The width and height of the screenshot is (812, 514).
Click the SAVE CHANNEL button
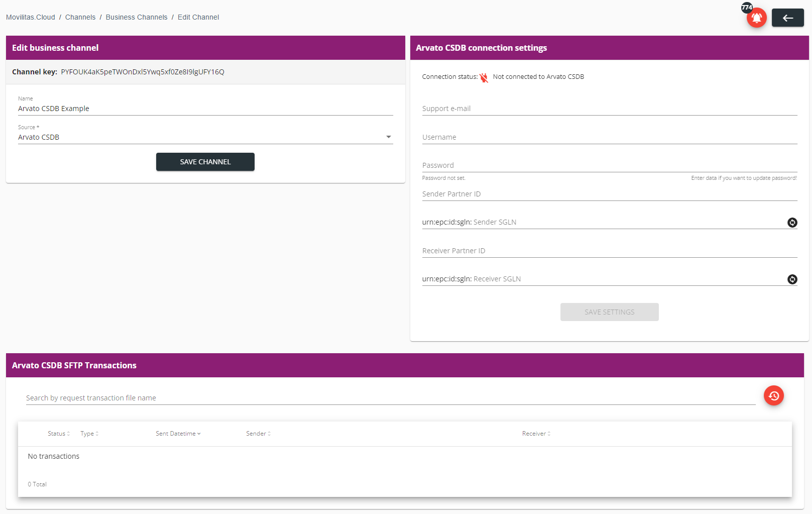(205, 162)
